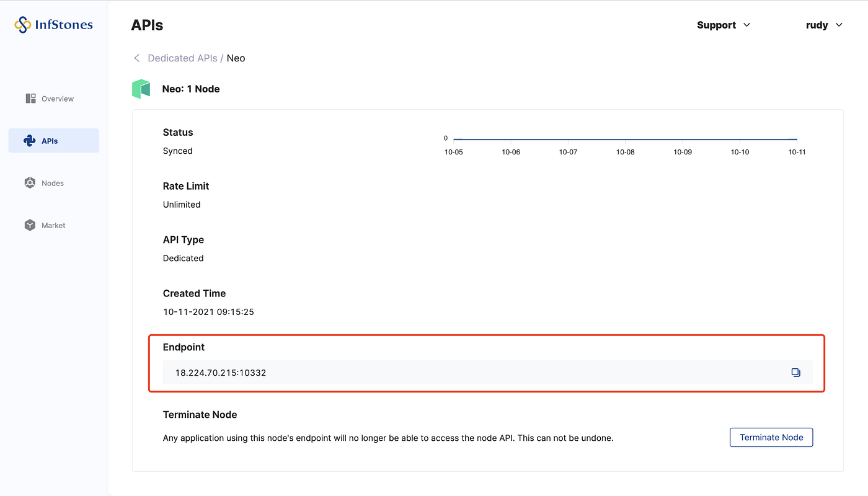
Task: Click the Overview sidebar icon
Action: tap(30, 99)
